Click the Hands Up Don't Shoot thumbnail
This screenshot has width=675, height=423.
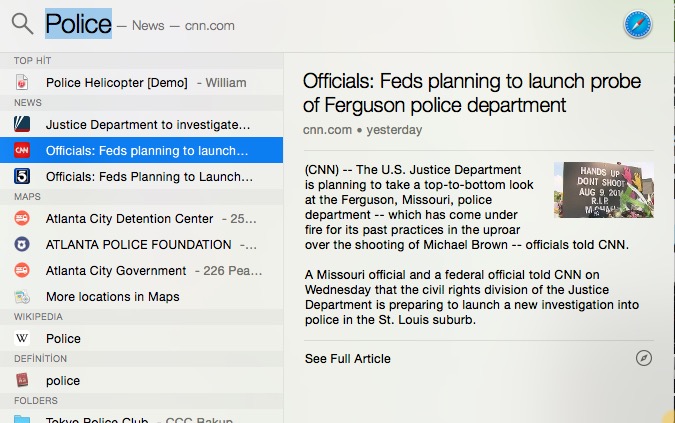coord(603,190)
